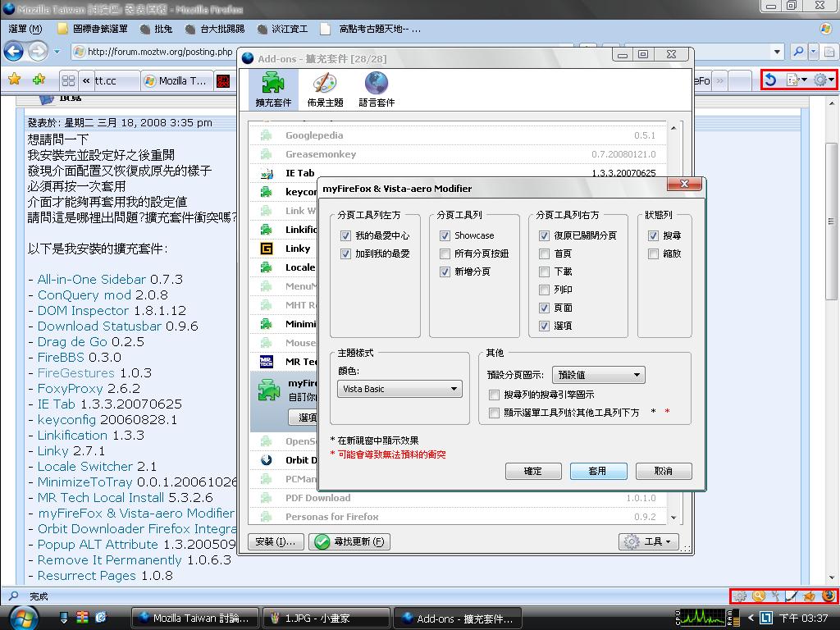
Task: Switch to 1.JPG - 小畫家 taskbar button
Action: click(326, 619)
